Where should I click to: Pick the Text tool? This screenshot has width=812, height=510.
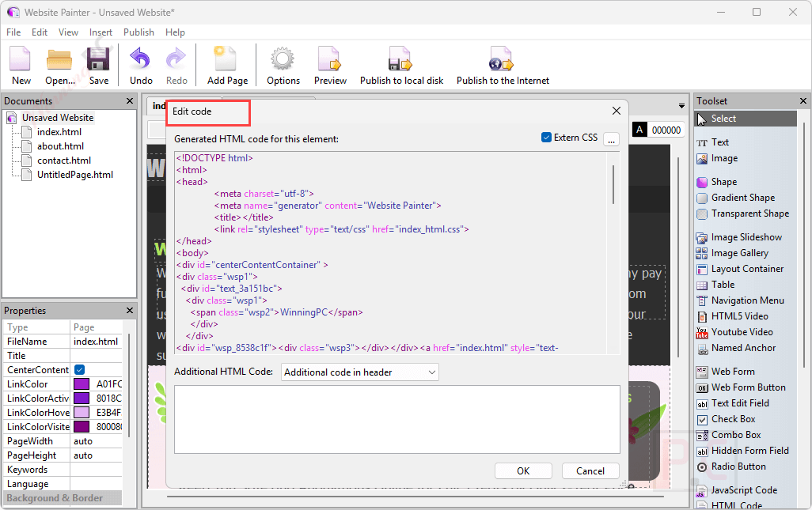pos(712,142)
